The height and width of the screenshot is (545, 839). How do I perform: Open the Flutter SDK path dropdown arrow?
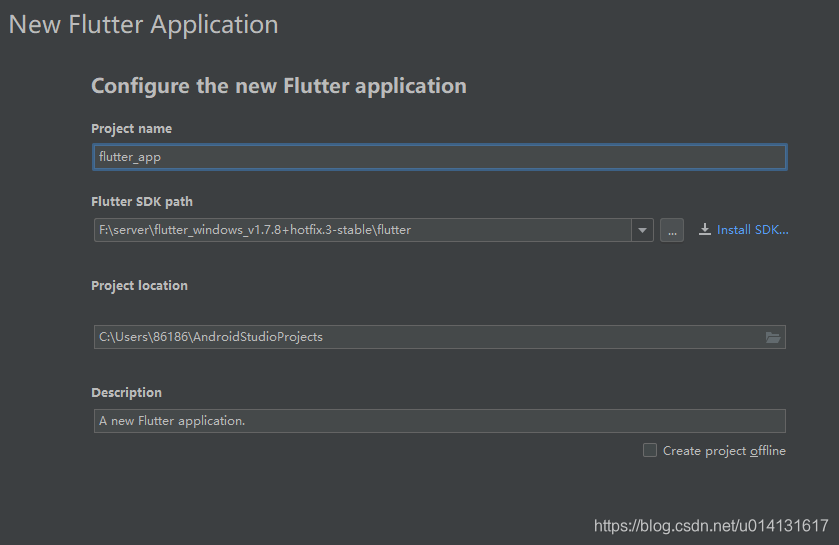[x=642, y=230]
